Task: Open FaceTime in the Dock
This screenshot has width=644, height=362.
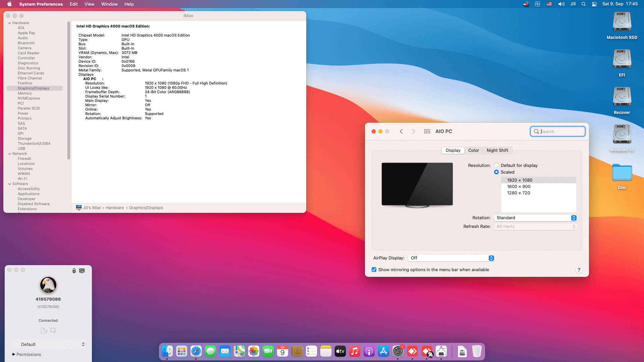Action: click(x=268, y=351)
